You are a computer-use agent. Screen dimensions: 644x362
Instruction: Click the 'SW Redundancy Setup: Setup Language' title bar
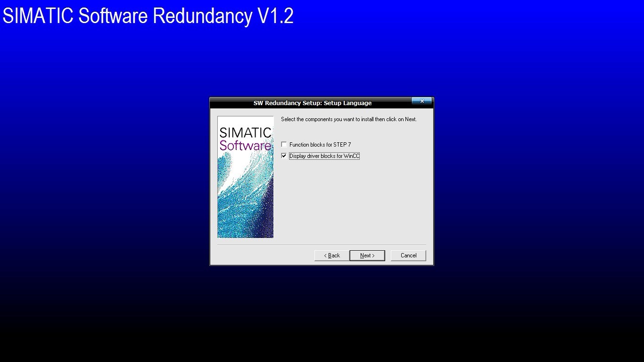pyautogui.click(x=312, y=103)
